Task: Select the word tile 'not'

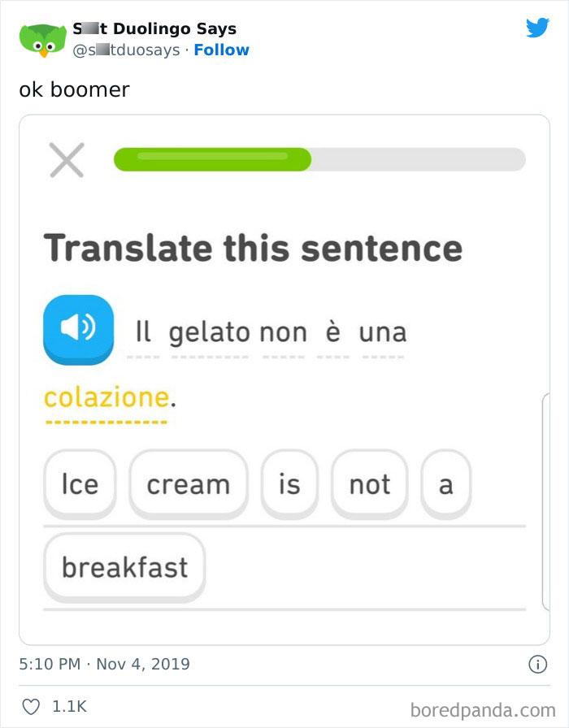Action: point(369,484)
